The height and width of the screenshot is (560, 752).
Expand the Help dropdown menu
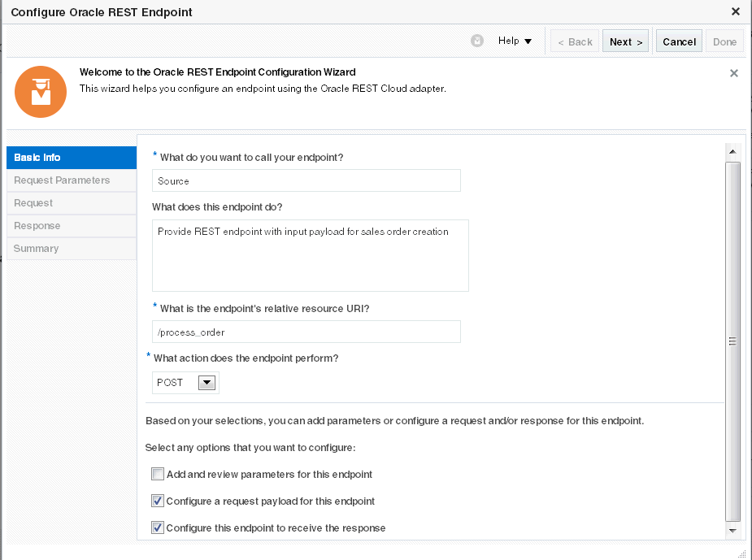coord(515,41)
